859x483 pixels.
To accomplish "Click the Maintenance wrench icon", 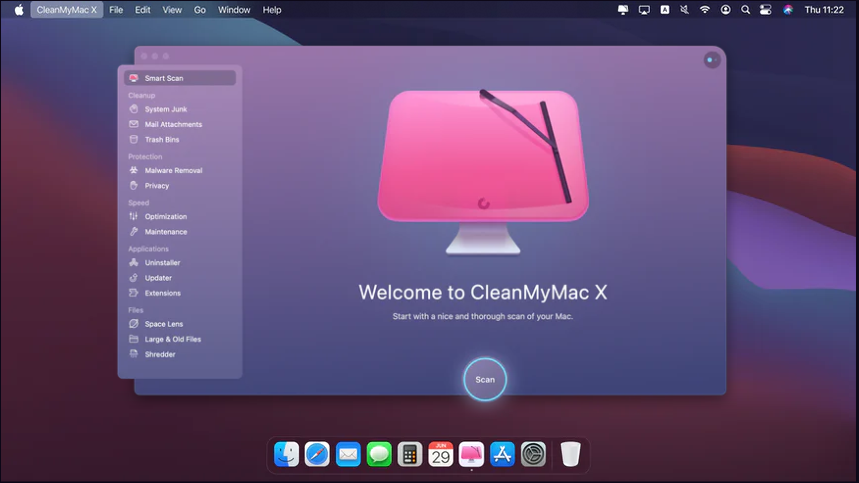I will click(134, 232).
